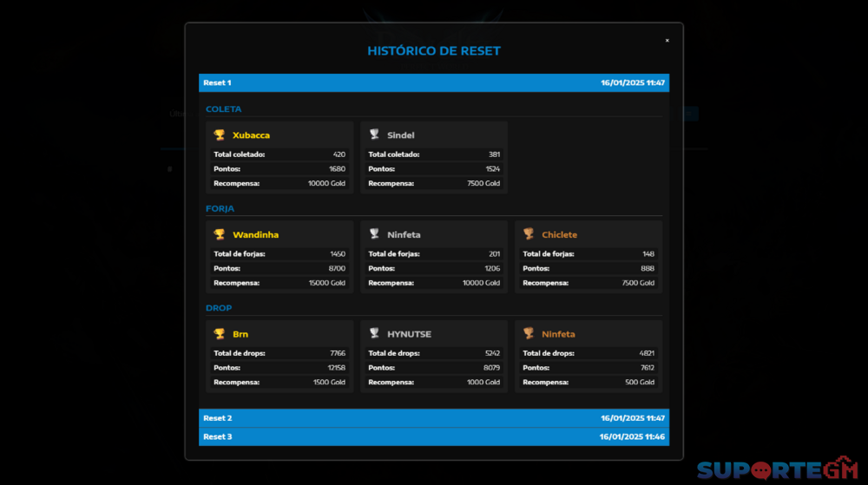
Task: Collapse the Reset 1 accordion header
Action: (x=433, y=83)
